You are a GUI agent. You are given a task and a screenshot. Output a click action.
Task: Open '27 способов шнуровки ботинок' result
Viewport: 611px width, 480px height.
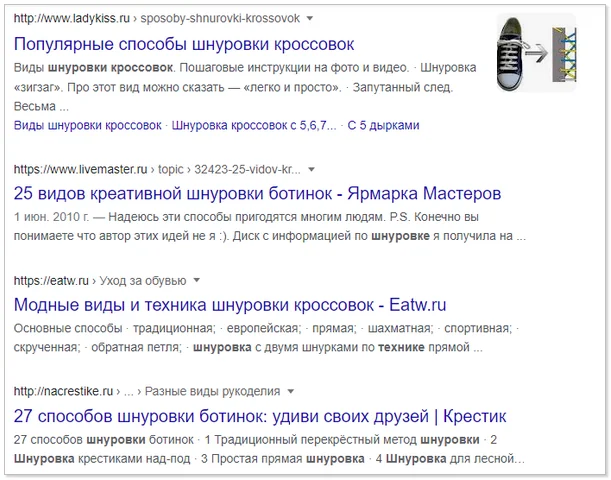(x=260, y=416)
